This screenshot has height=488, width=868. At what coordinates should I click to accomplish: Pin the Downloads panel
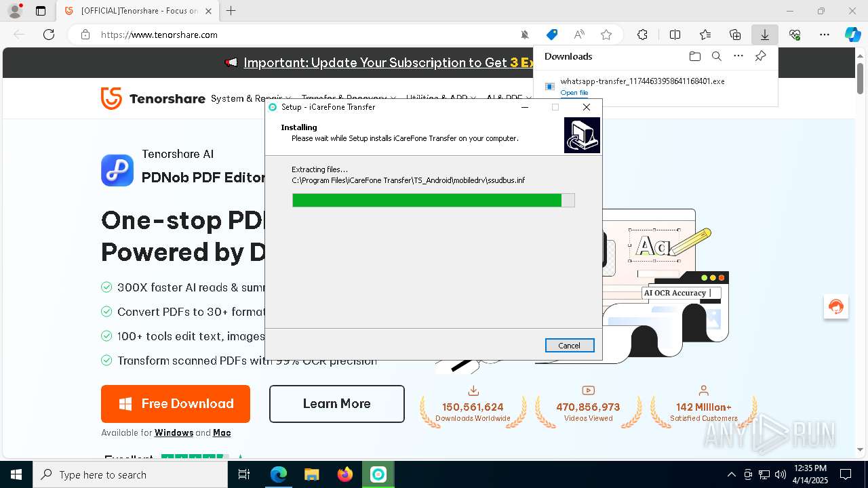click(x=761, y=56)
